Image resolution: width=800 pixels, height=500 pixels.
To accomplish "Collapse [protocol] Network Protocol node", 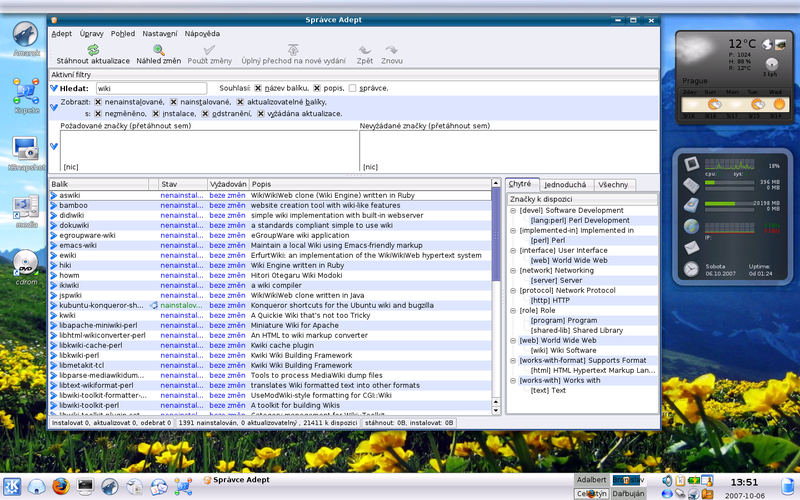I will point(513,290).
